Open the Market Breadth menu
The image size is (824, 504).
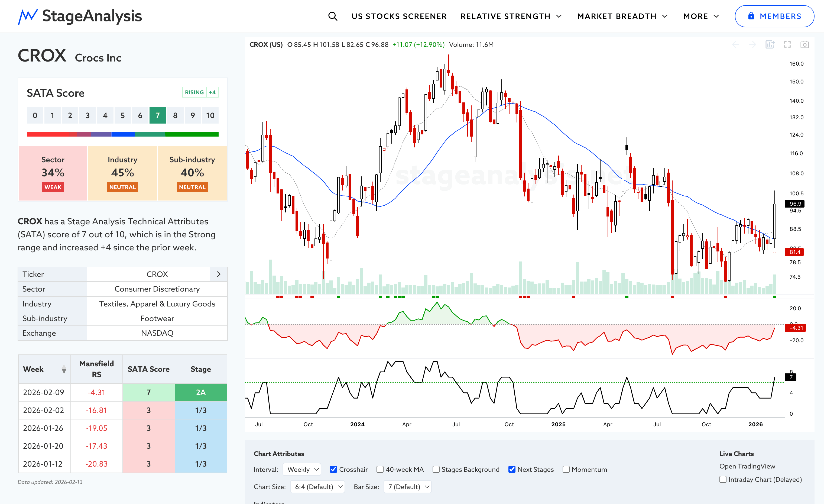pyautogui.click(x=622, y=16)
